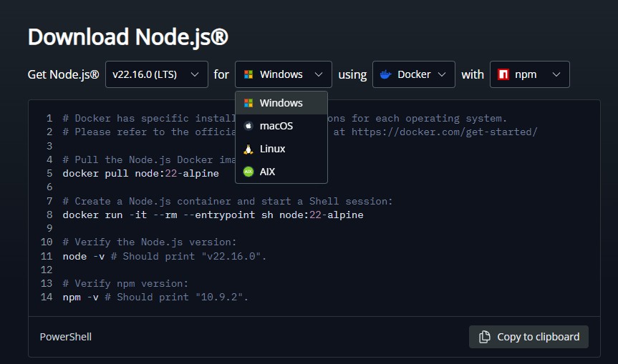Click the Download Node.js heading

[x=128, y=36]
